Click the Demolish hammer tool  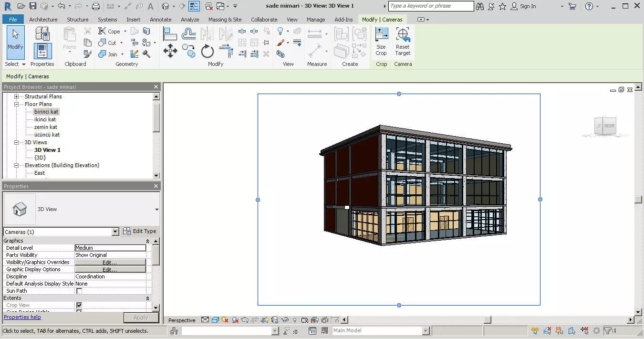coord(146,54)
